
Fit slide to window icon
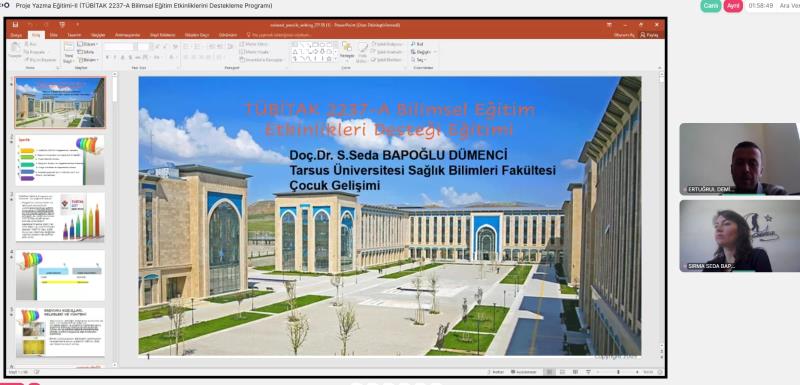(x=660, y=372)
